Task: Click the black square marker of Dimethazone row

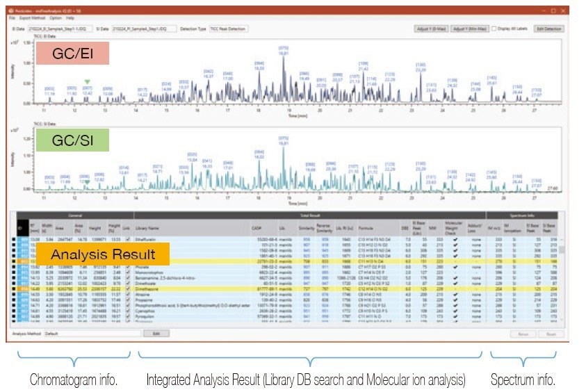Action: click(x=14, y=289)
